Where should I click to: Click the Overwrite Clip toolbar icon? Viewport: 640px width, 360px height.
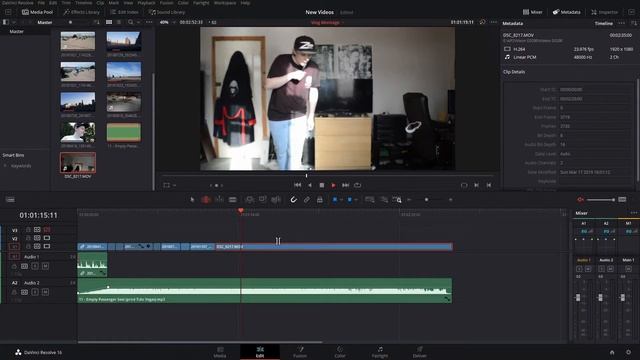pyautogui.click(x=262, y=200)
